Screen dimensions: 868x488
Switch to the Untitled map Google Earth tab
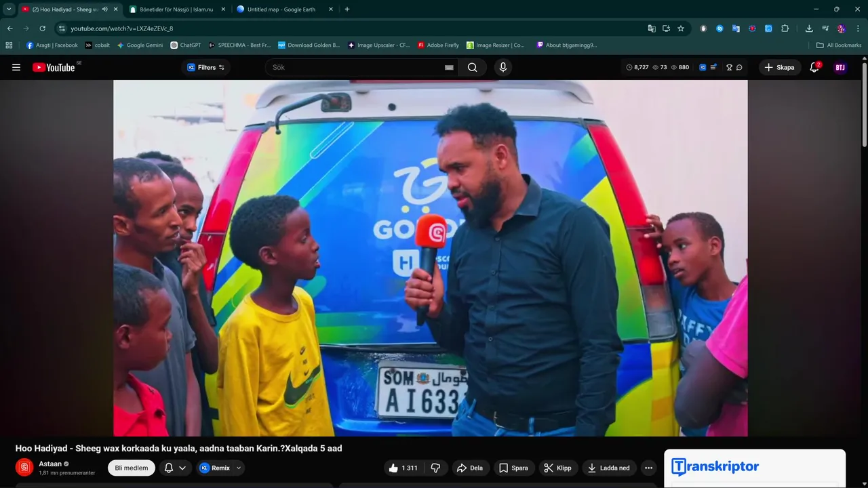tap(285, 9)
